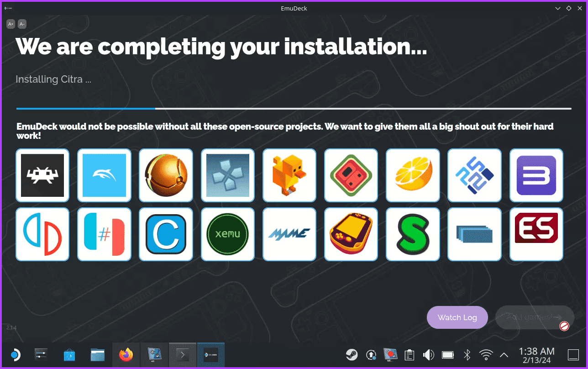Open the volume control tray icon
This screenshot has width=588, height=369.
click(428, 354)
